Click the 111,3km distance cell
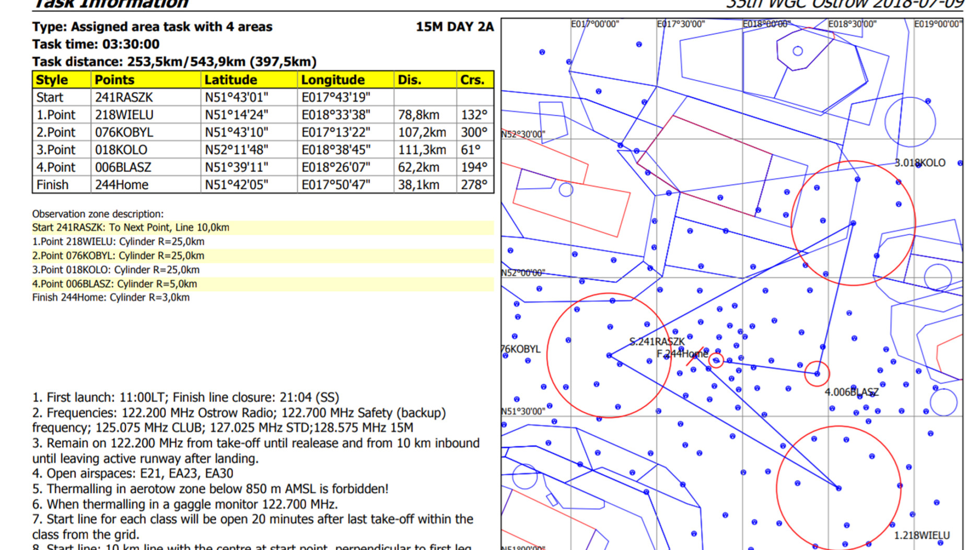980x550 pixels. click(422, 150)
